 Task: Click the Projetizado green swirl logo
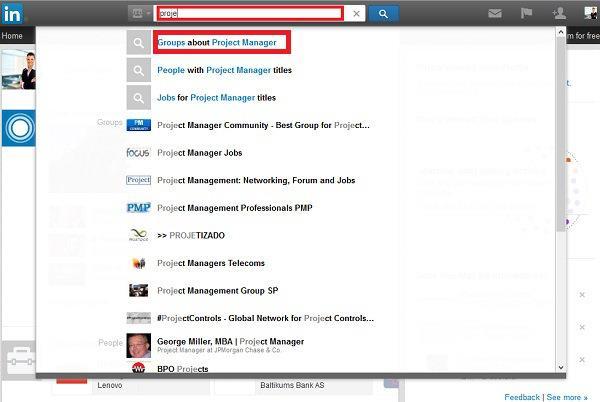(139, 235)
